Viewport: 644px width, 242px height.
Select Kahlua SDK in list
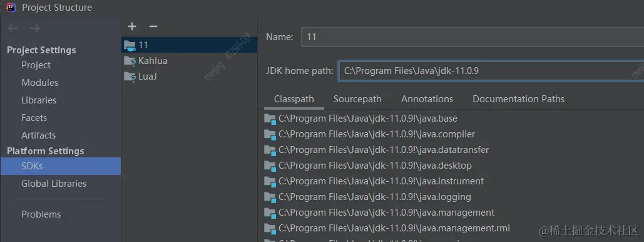190,61
